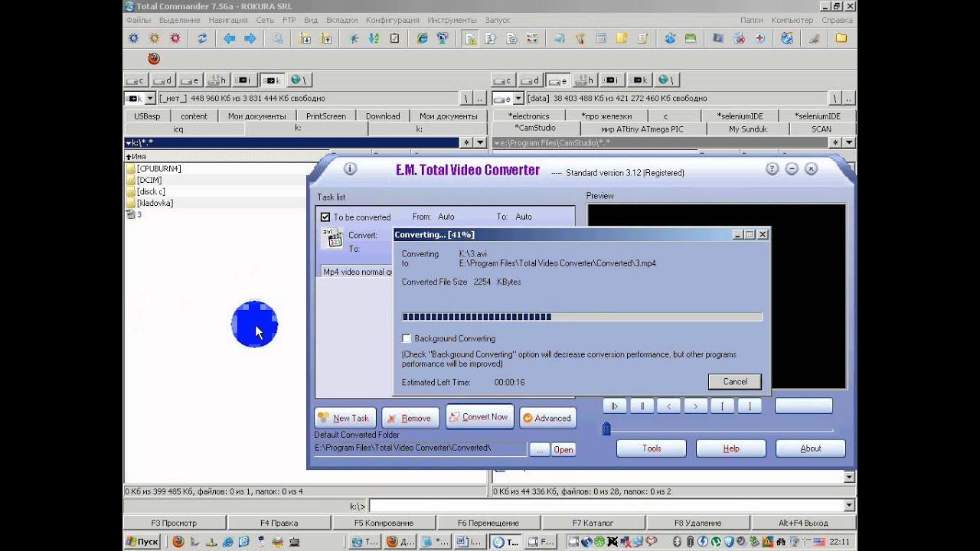Click the Open button beside converted folder path
The height and width of the screenshot is (551, 980).
tap(563, 450)
